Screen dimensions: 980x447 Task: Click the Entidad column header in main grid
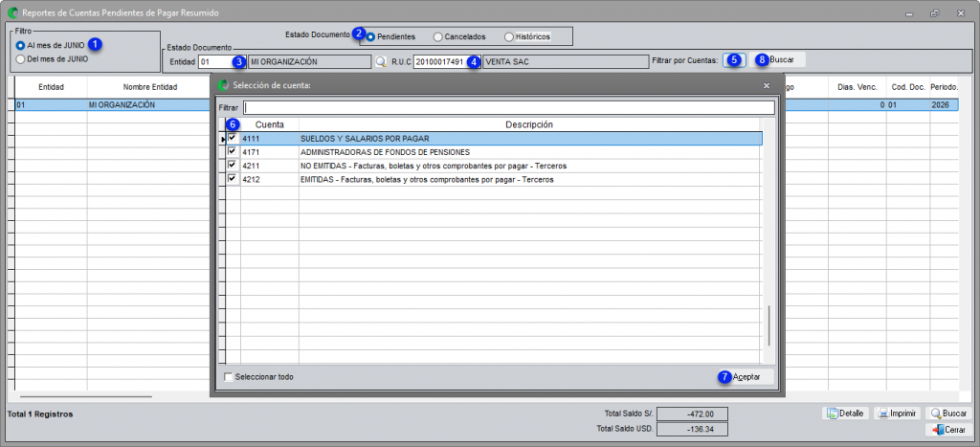point(52,87)
